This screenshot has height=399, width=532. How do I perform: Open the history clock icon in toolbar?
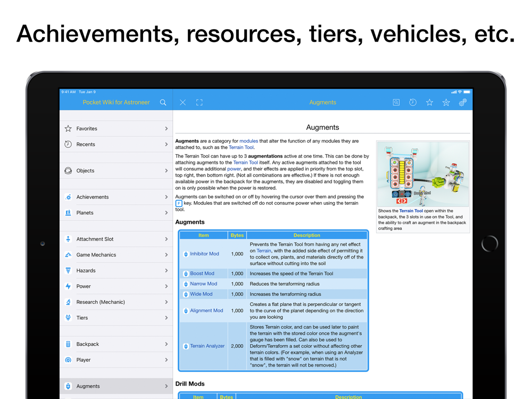tap(413, 102)
